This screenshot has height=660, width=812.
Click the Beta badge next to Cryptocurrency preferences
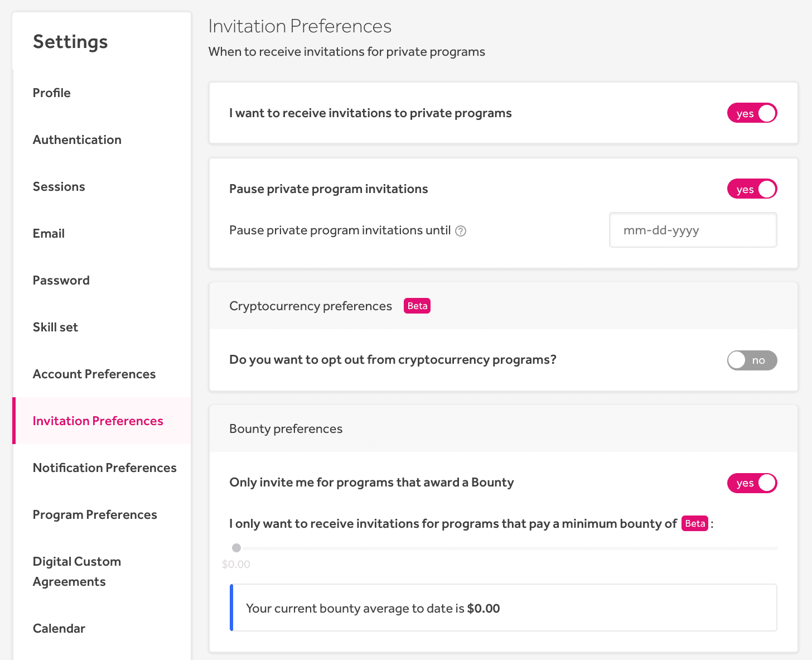(417, 306)
